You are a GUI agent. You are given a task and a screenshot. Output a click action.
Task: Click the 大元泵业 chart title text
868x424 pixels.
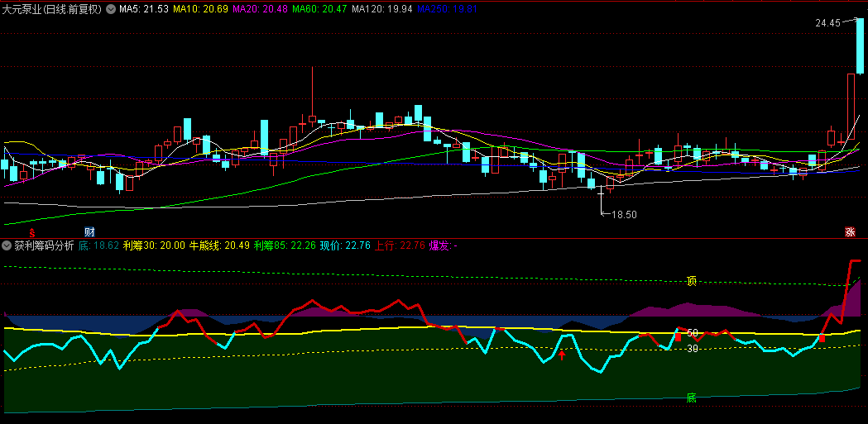[51, 9]
